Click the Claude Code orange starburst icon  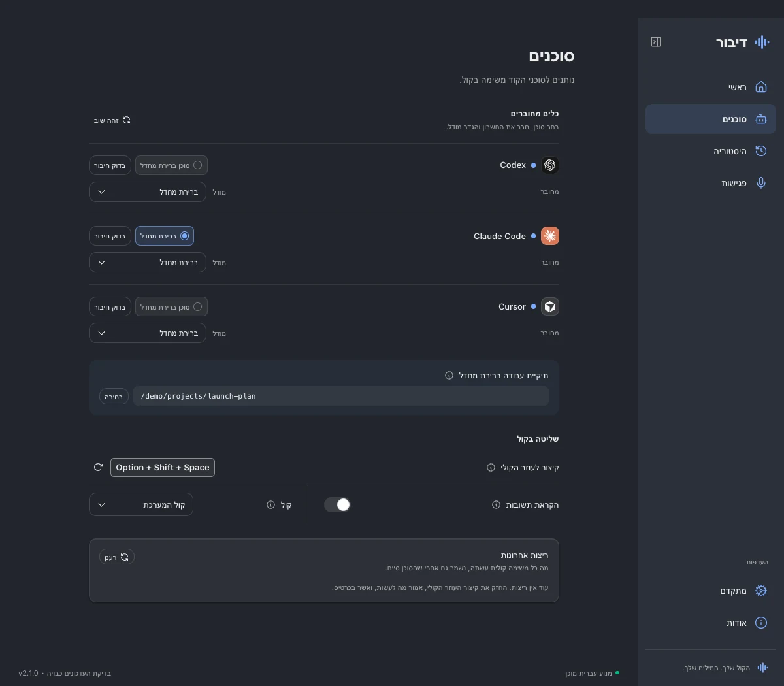point(550,236)
